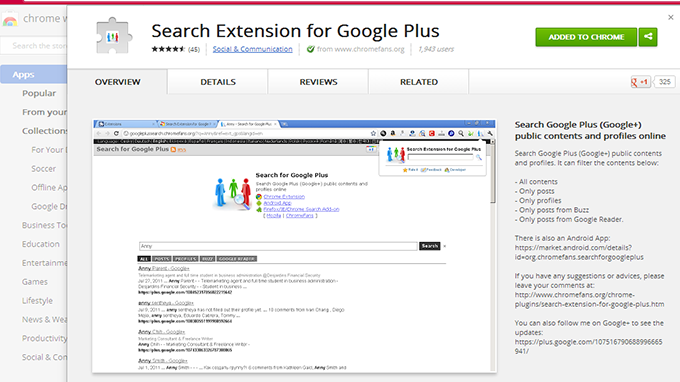Focus the Search the store field
This screenshot has width=680, height=382.
(x=34, y=46)
